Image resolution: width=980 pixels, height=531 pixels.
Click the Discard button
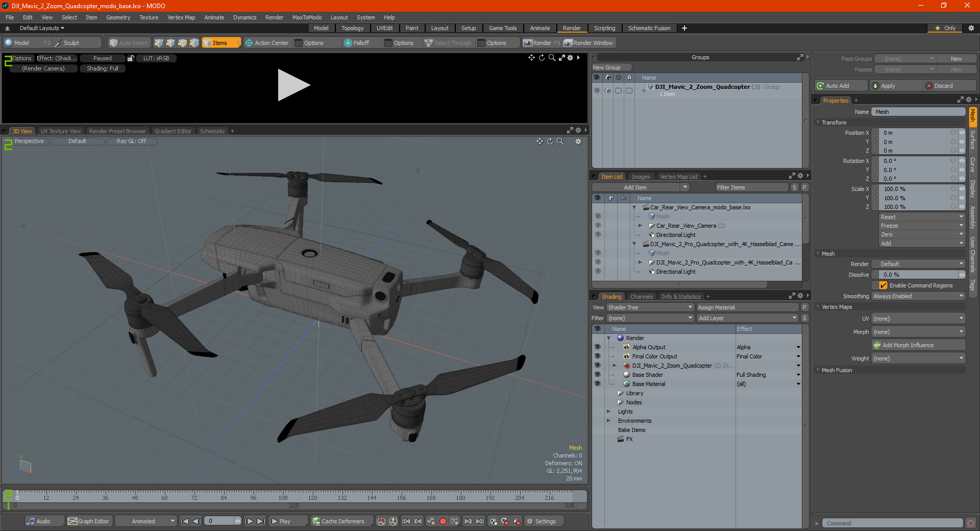tap(950, 86)
